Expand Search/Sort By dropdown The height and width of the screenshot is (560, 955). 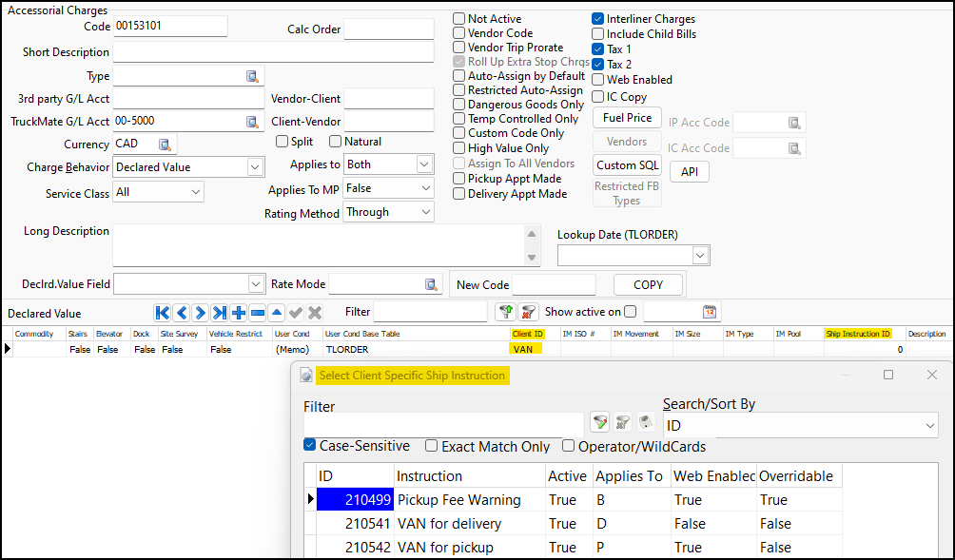point(929,426)
